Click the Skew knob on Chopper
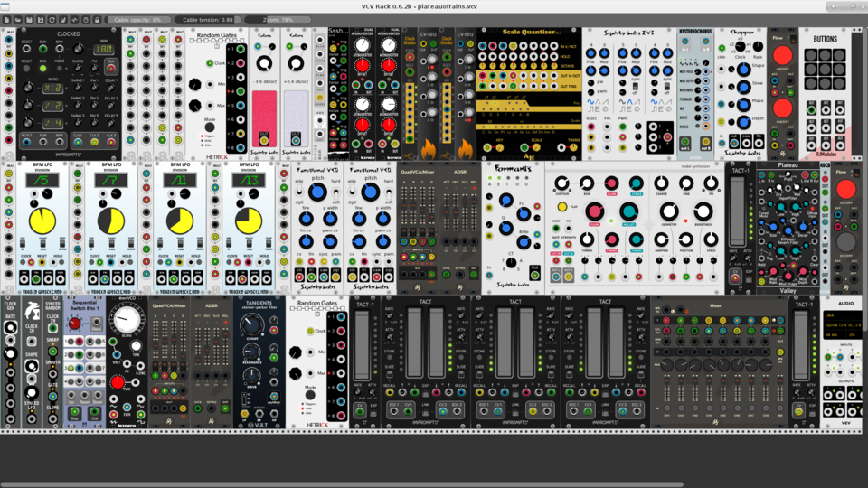The height and width of the screenshot is (488, 868). tap(743, 87)
